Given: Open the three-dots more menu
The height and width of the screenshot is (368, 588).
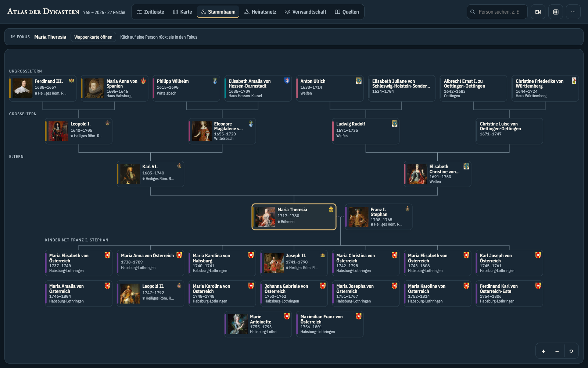Looking at the screenshot, I should 573,12.
